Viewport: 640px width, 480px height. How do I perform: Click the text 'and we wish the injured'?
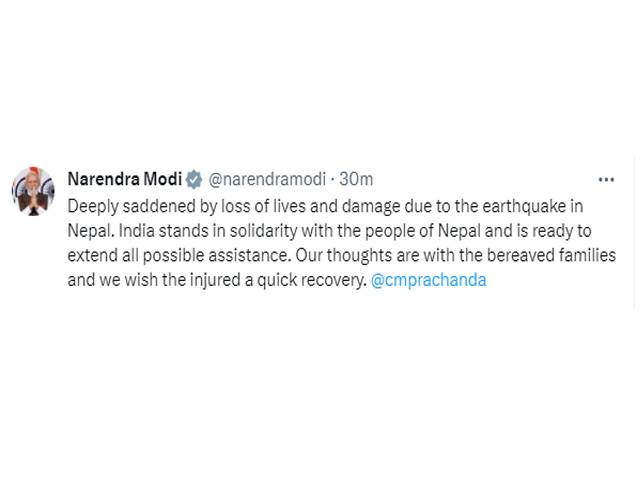(156, 280)
